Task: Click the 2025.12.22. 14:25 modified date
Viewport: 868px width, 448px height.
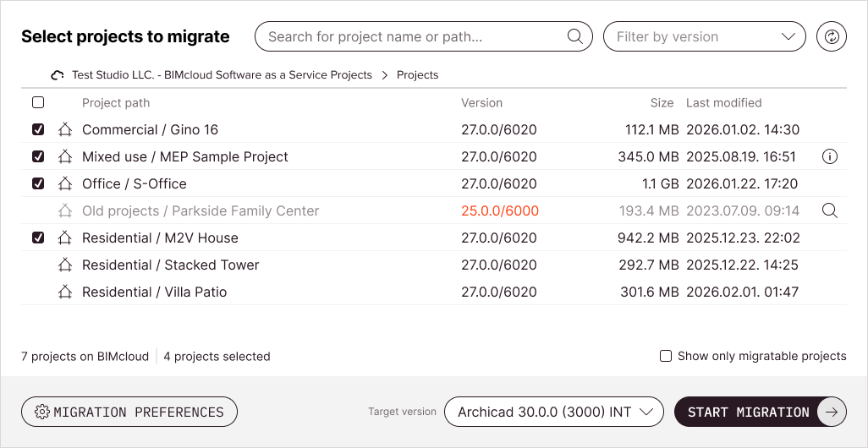Action: tap(742, 265)
